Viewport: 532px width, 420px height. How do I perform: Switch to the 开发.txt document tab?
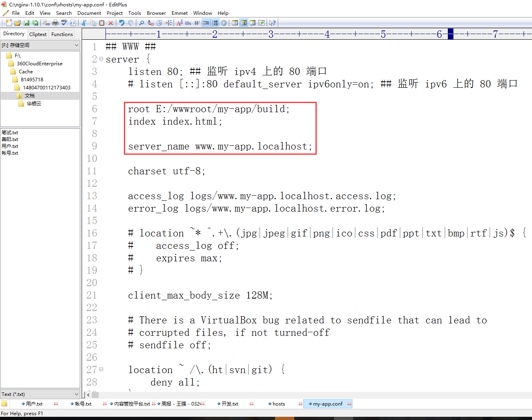coord(230,404)
